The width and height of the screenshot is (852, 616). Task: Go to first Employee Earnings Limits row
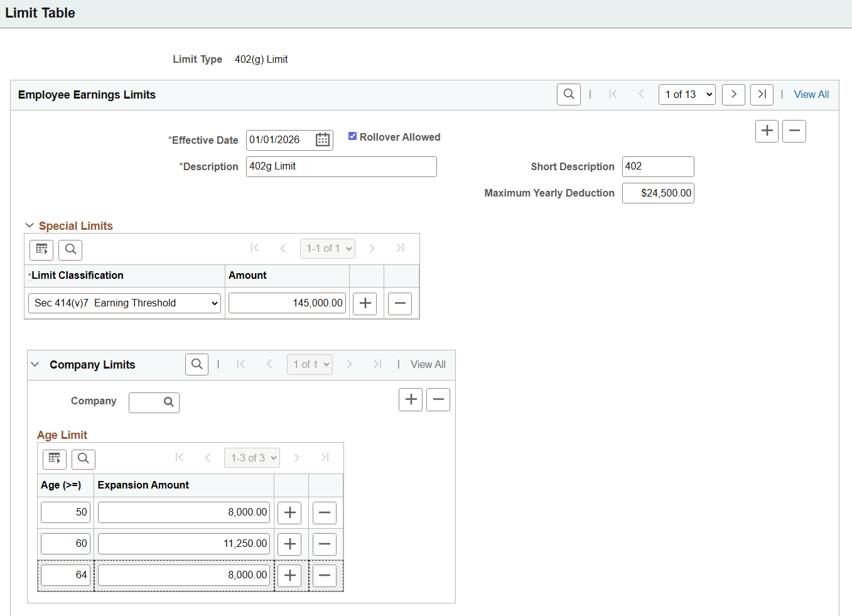[613, 94]
